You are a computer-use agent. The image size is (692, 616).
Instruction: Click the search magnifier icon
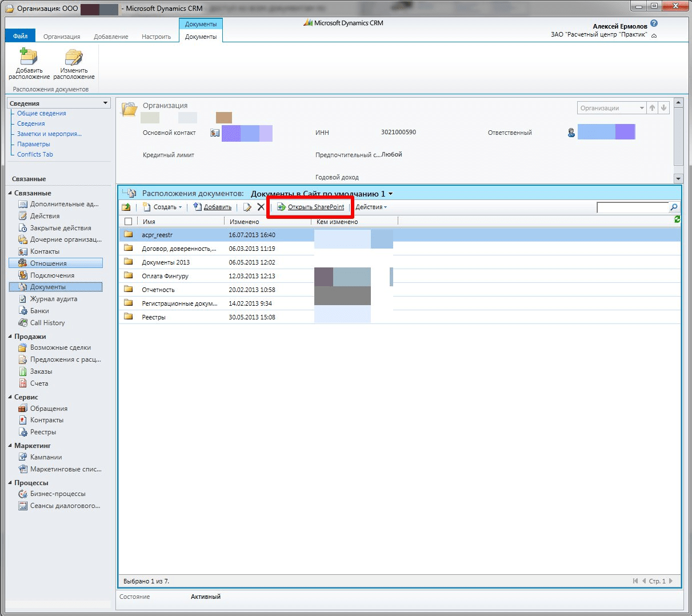[x=674, y=207]
